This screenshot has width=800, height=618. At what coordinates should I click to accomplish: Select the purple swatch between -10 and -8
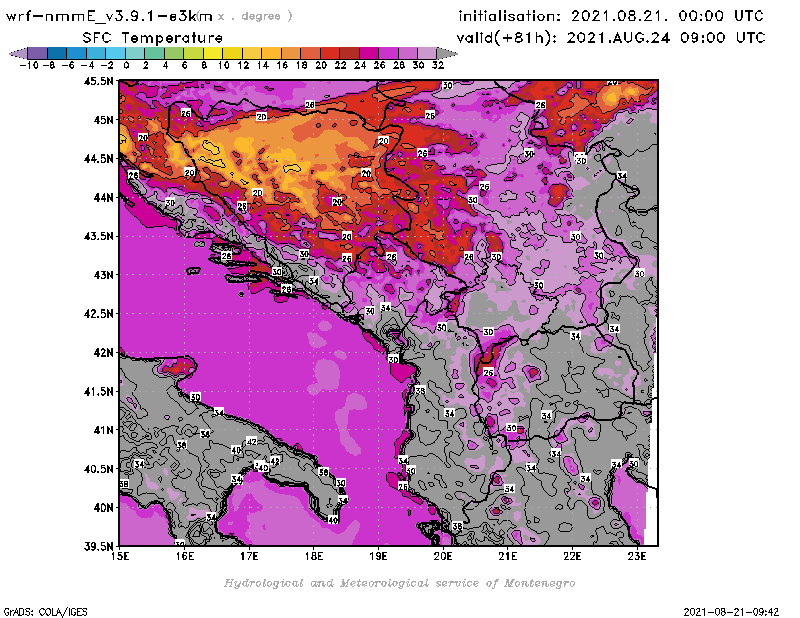38,53
